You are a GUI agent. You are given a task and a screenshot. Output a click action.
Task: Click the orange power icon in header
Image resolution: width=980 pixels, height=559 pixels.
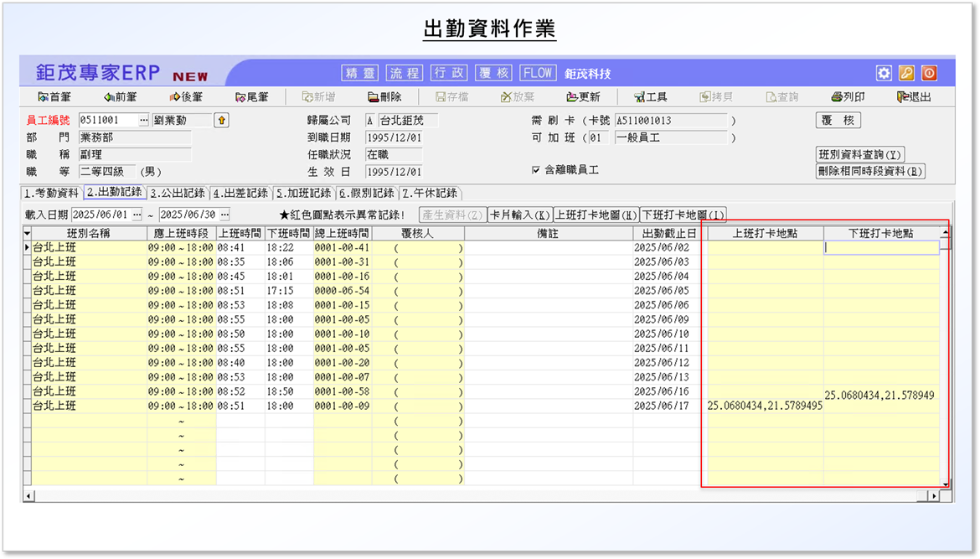(929, 73)
